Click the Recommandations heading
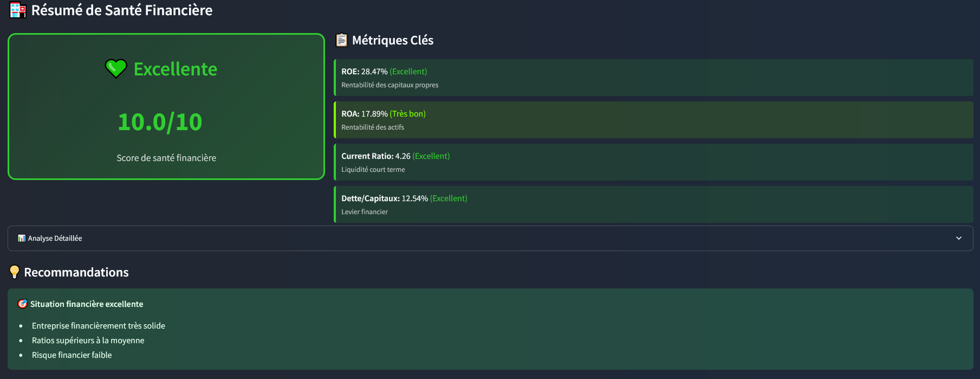 coord(76,272)
